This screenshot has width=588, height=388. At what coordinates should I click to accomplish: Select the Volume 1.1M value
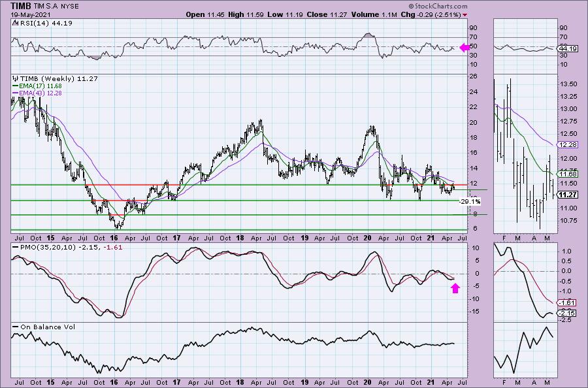pos(374,14)
